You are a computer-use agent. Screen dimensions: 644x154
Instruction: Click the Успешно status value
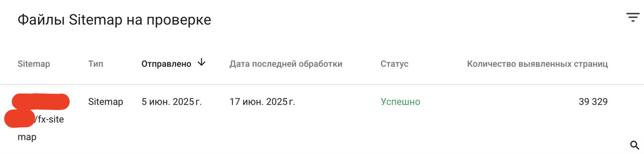tap(400, 102)
